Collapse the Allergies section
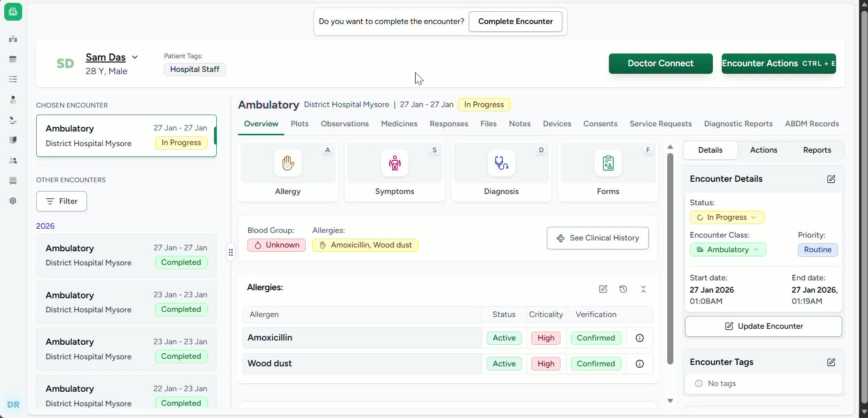The image size is (868, 418). [644, 289]
